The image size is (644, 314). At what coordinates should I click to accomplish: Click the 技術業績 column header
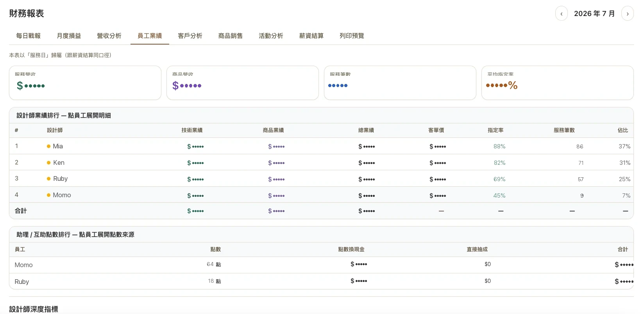(x=192, y=130)
